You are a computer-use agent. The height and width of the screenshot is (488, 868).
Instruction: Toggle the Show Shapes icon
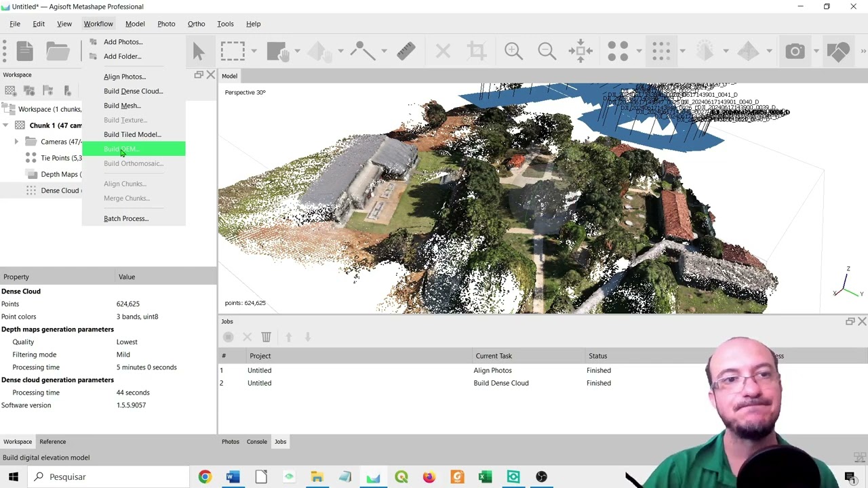click(x=838, y=52)
